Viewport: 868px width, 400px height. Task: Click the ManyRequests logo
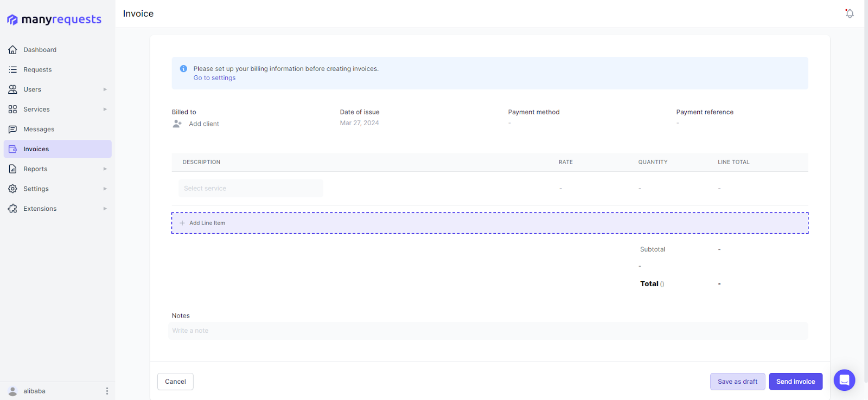tap(54, 20)
